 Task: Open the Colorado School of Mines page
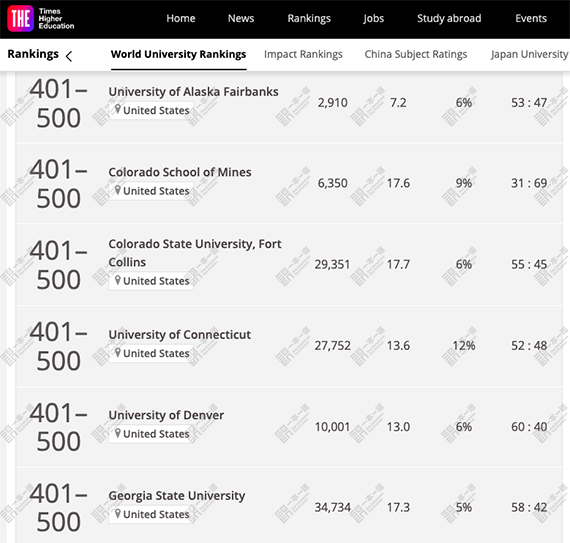(180, 172)
